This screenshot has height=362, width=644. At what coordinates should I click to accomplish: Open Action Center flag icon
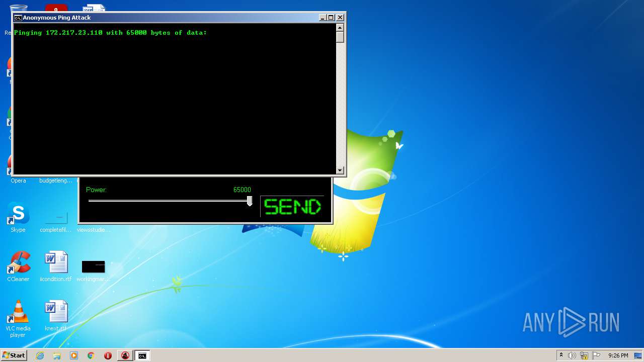tap(596, 355)
